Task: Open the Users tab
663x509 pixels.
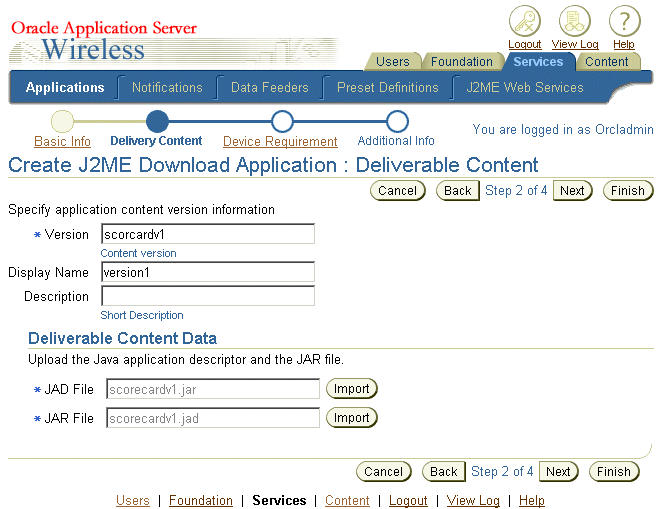Action: pyautogui.click(x=392, y=62)
